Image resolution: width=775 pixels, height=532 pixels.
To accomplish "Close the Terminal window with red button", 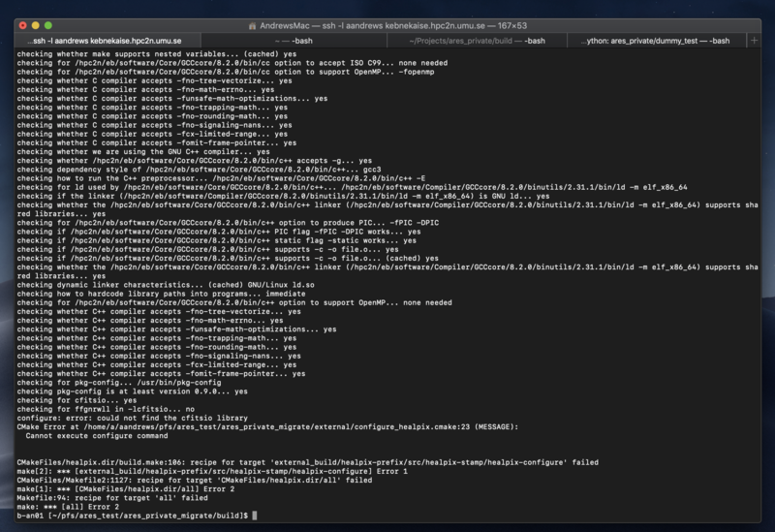I will [x=20, y=23].
